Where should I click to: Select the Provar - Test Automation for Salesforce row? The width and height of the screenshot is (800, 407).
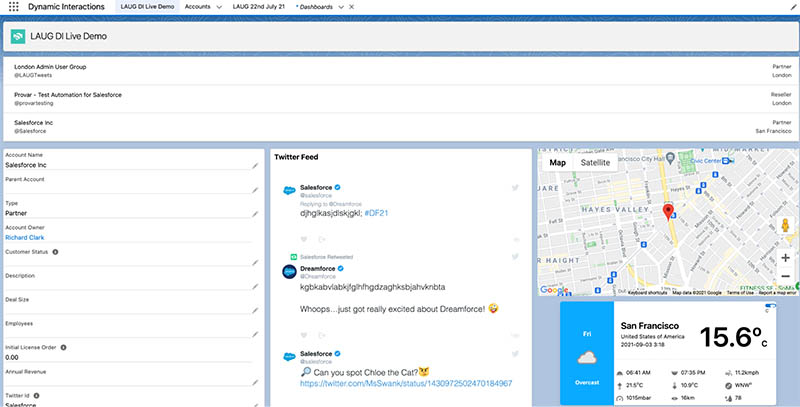[399, 99]
